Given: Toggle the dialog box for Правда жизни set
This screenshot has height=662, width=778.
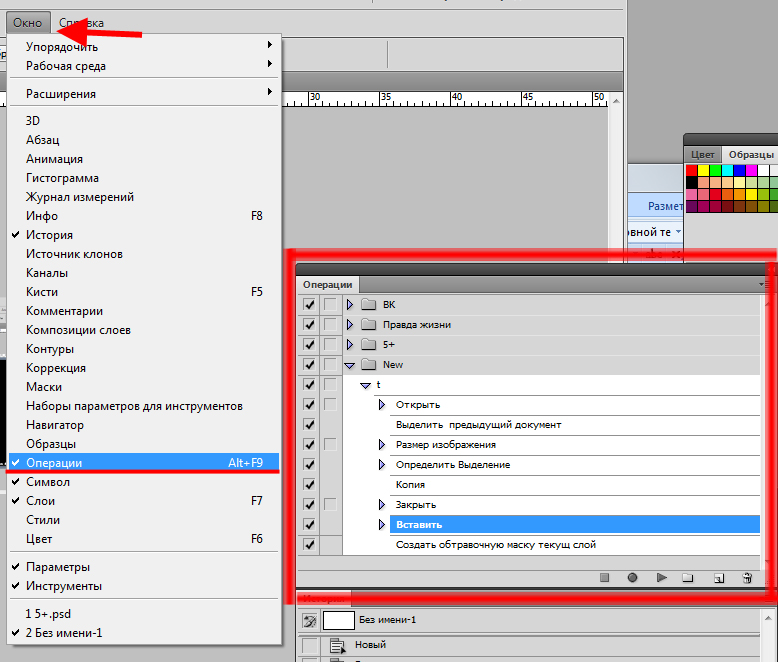Looking at the screenshot, I should [x=330, y=325].
